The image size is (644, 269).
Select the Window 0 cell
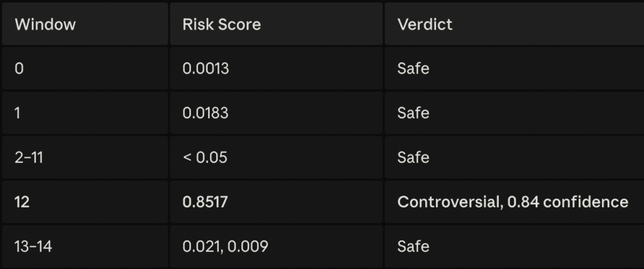coord(19,69)
